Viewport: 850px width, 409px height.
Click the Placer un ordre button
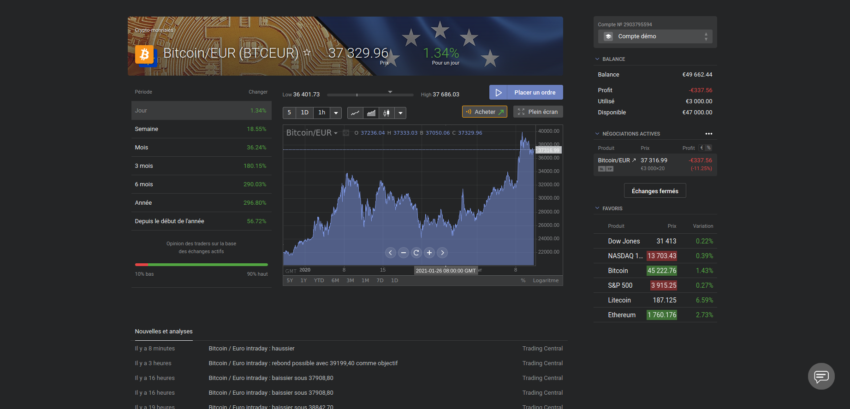526,92
